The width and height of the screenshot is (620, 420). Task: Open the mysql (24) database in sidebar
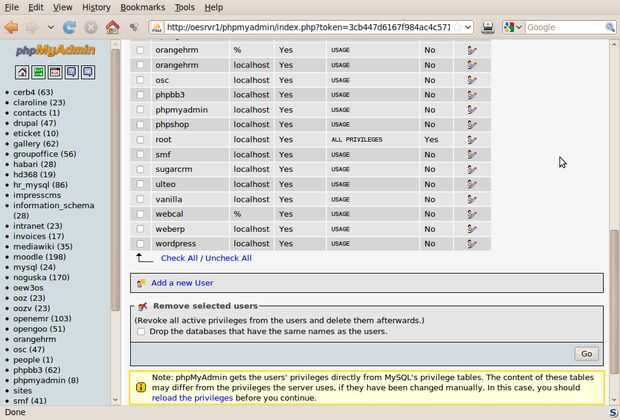pos(34,267)
